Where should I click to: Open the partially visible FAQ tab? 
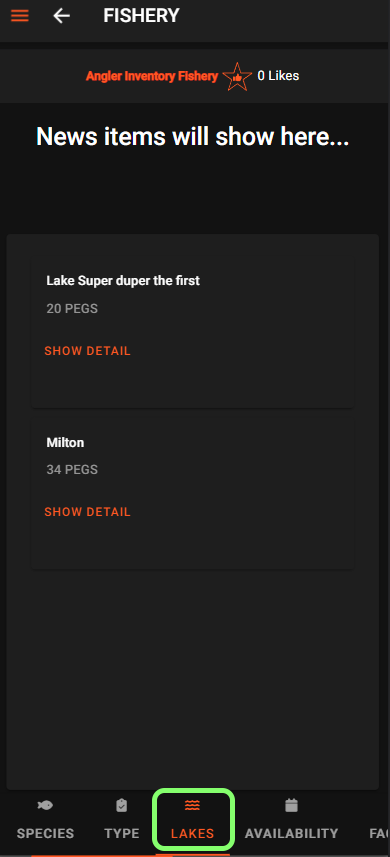tap(380, 833)
